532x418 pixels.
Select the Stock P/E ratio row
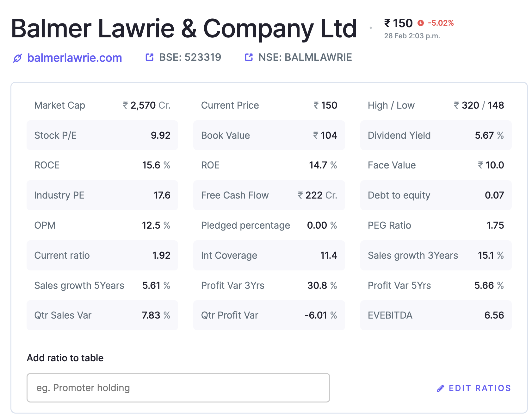(x=102, y=135)
